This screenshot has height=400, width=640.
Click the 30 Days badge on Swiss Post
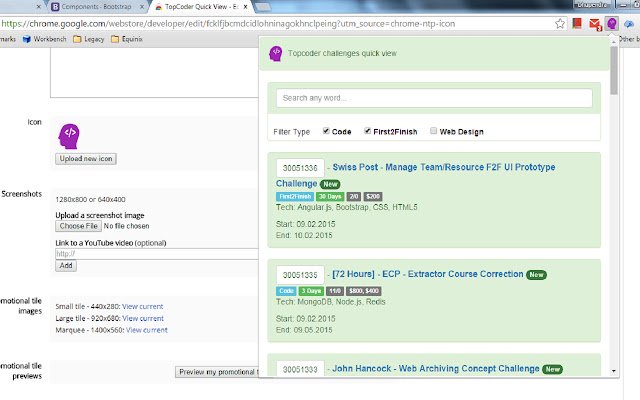click(x=330, y=197)
